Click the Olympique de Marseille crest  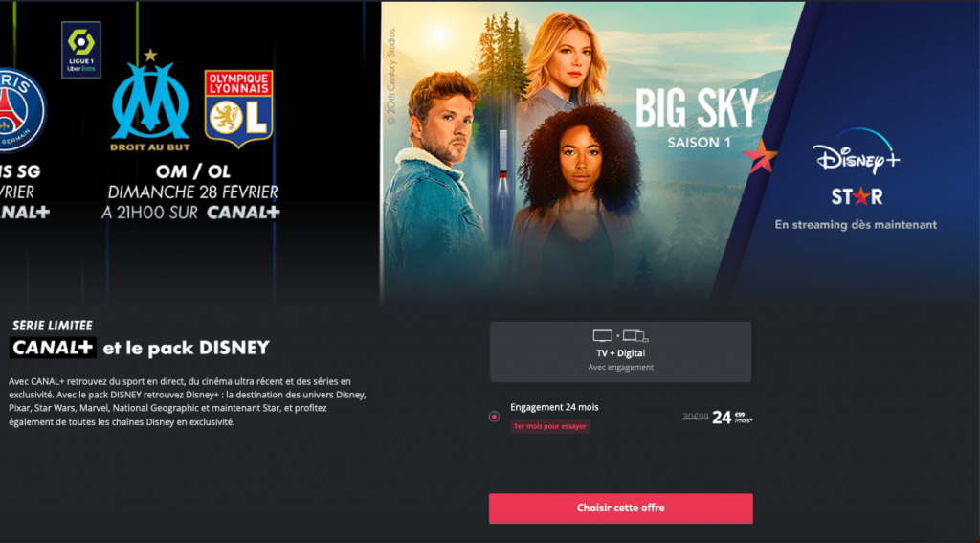150,101
